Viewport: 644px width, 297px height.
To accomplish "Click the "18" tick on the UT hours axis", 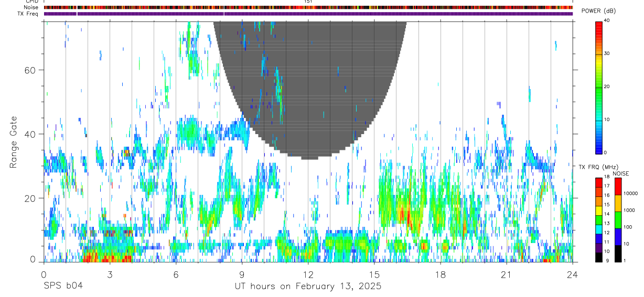I will coord(441,274).
